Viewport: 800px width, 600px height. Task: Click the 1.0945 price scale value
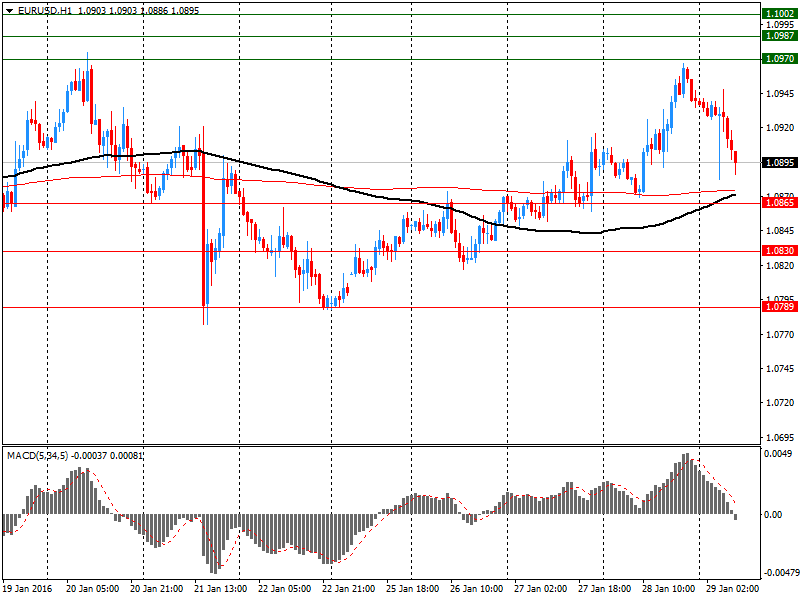click(x=780, y=93)
